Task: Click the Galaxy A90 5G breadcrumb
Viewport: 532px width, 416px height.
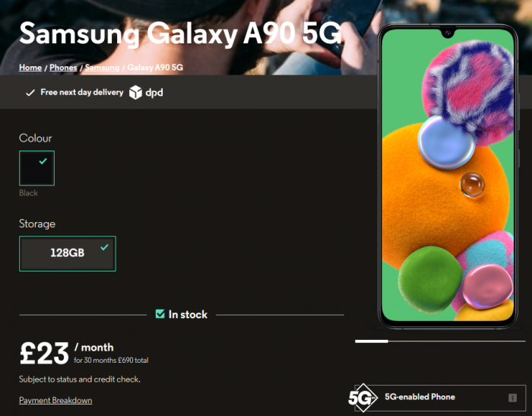Action: [x=155, y=68]
